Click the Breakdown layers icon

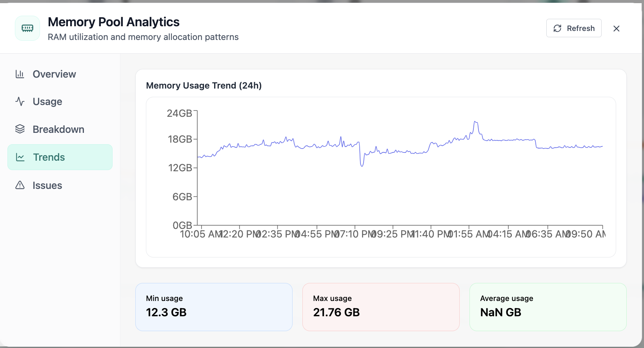point(20,129)
